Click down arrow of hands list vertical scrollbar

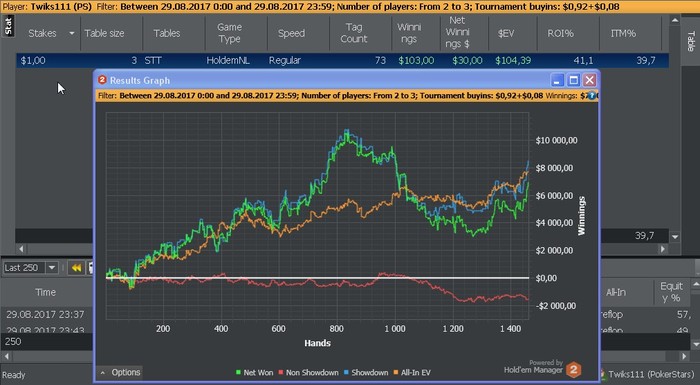coord(695,344)
